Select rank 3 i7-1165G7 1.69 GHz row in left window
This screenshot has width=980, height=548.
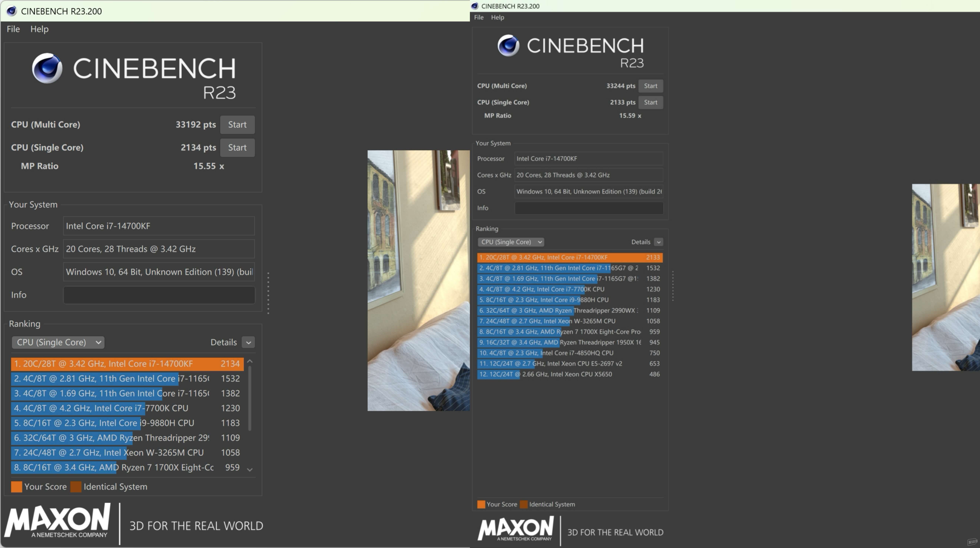[x=127, y=393]
